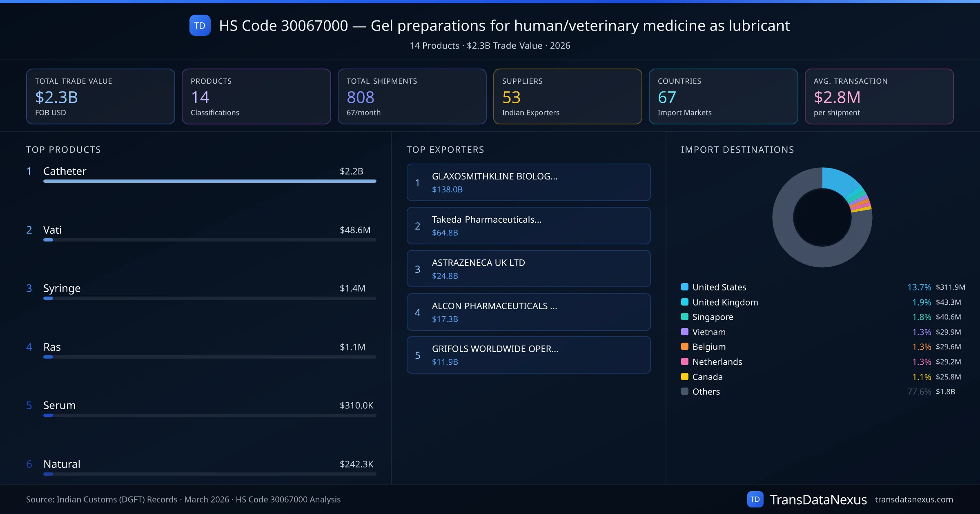Screen dimensions: 980x514
Task: Click the TD logo icon in the header
Action: 200,25
